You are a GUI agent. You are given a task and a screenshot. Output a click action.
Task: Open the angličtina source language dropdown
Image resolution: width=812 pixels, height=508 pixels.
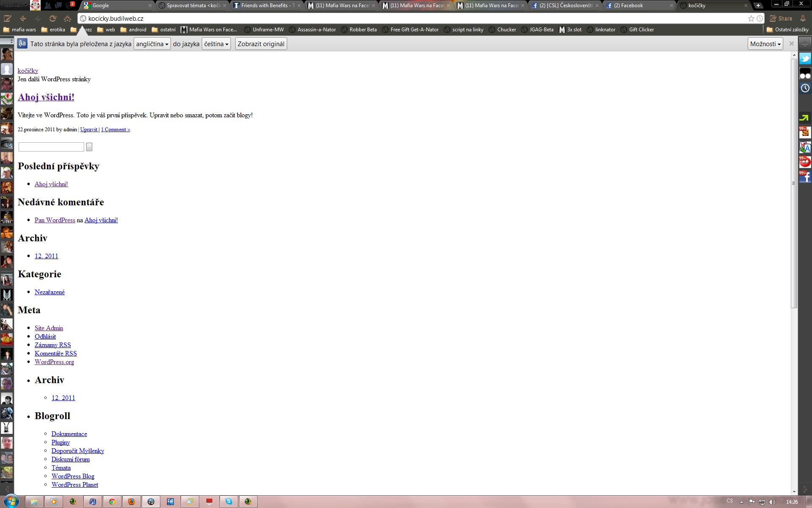(152, 44)
